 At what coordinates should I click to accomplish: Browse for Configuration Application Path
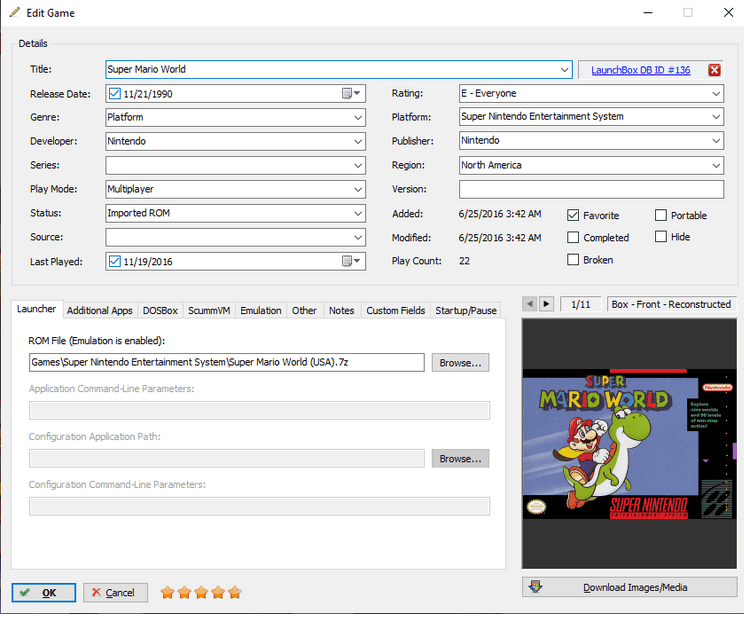coord(460,459)
